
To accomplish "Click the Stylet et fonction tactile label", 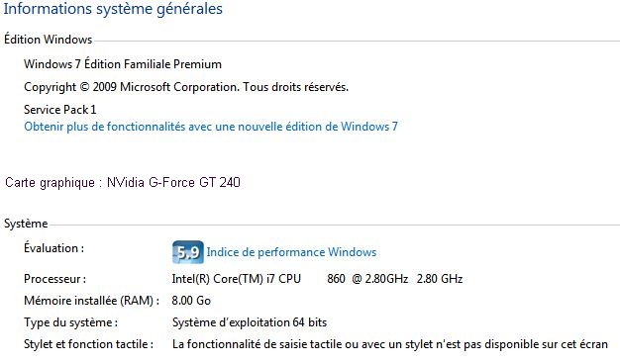I will [88, 344].
